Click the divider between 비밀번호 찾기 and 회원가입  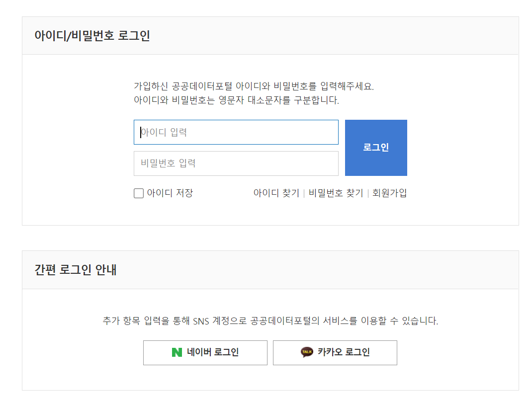click(x=368, y=194)
